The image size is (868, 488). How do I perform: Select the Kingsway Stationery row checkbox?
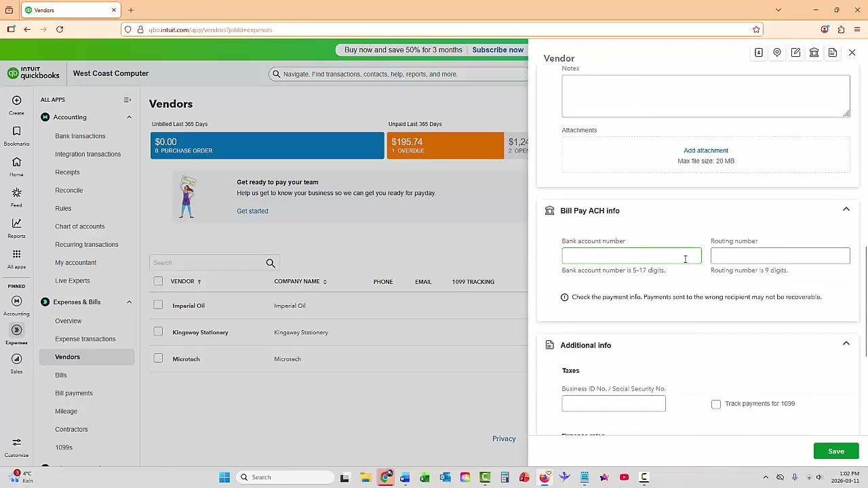(x=158, y=332)
